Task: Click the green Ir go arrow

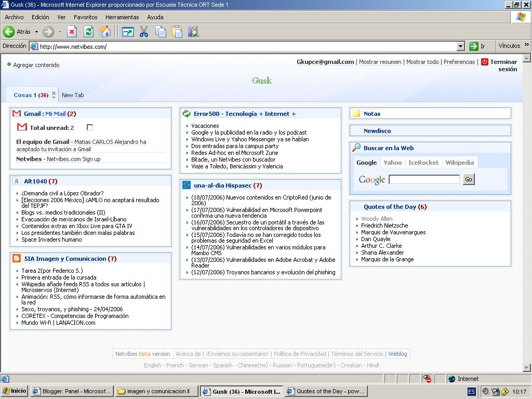Action: (473, 46)
